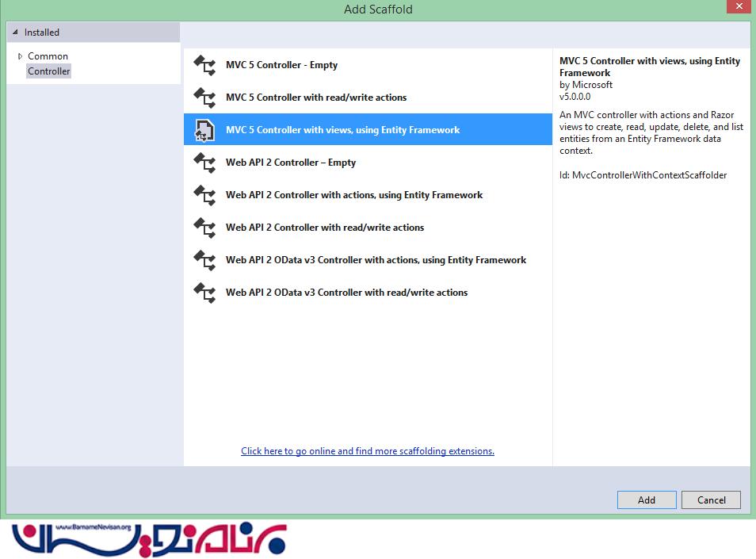Click icon for Web API 2 read/write actions controller

tap(204, 228)
